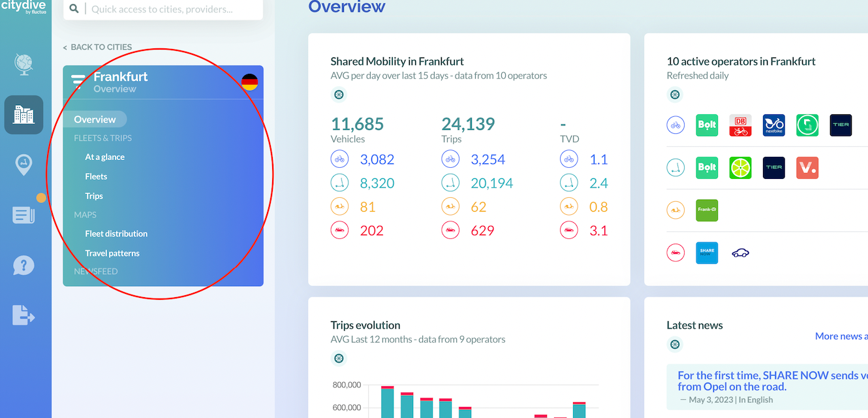This screenshot has width=868, height=418.
Task: Click the tallest bar in Trips evolution chart
Action: [x=387, y=402]
